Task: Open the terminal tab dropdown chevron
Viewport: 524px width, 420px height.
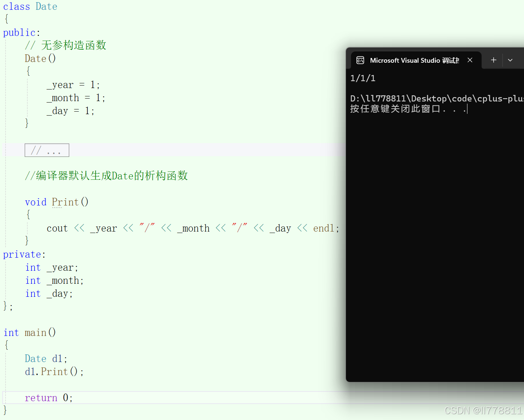Action: [510, 60]
